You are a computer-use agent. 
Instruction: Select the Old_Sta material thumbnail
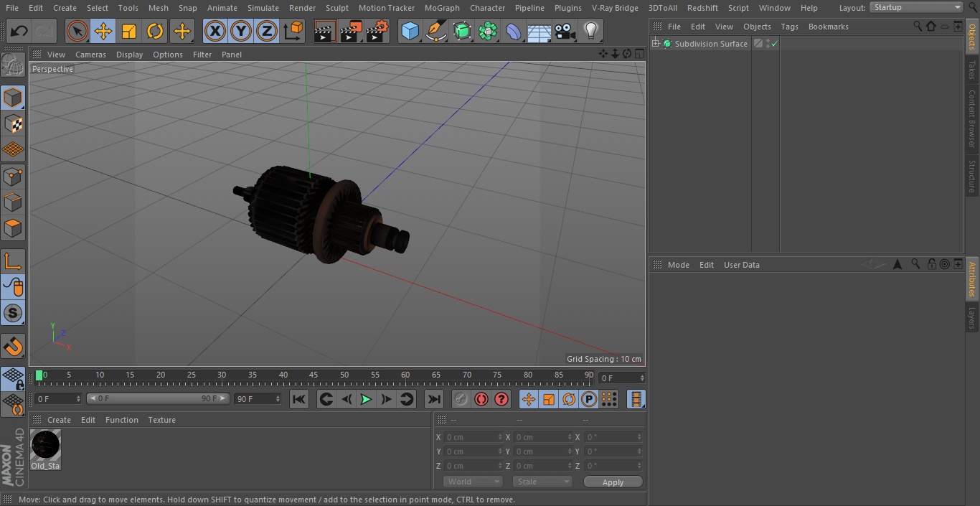tap(46, 445)
